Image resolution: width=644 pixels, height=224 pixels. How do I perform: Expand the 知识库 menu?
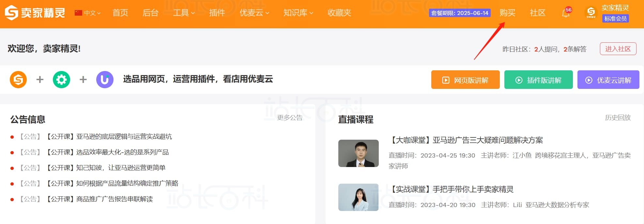[299, 13]
